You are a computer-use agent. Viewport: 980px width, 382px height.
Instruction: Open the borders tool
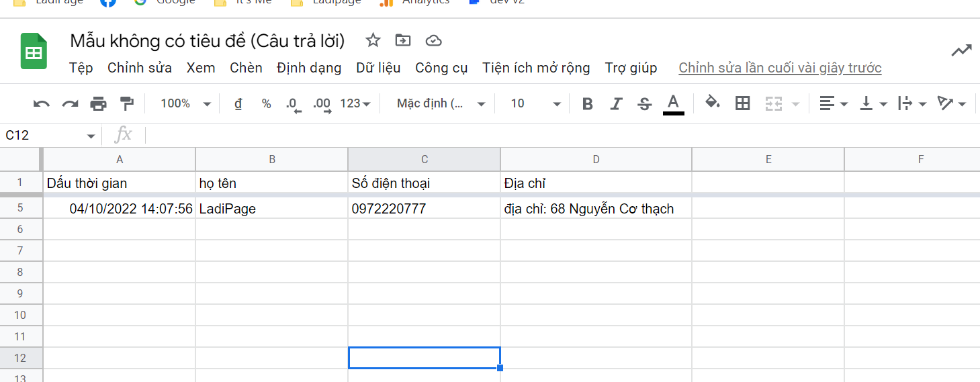[x=742, y=103]
